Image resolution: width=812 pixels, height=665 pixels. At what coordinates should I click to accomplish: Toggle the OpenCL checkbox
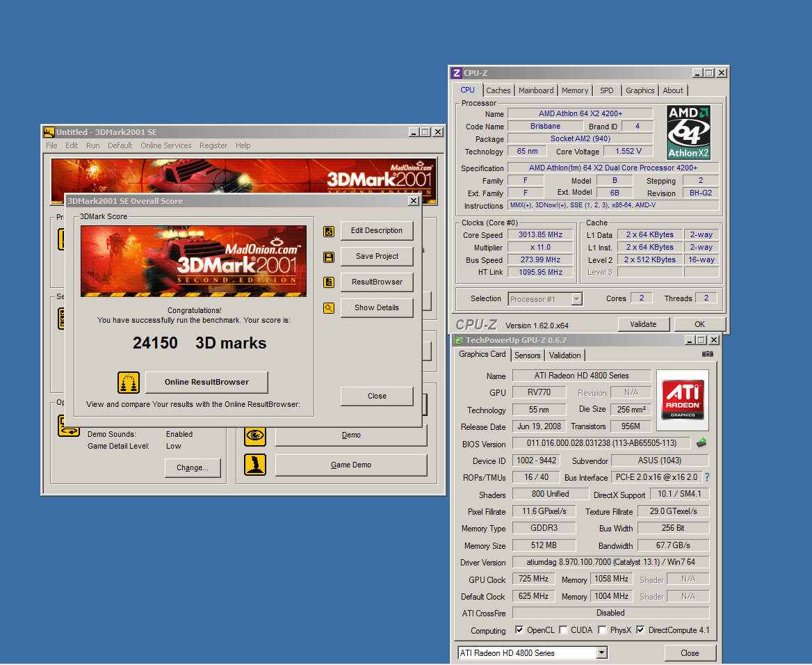point(519,630)
